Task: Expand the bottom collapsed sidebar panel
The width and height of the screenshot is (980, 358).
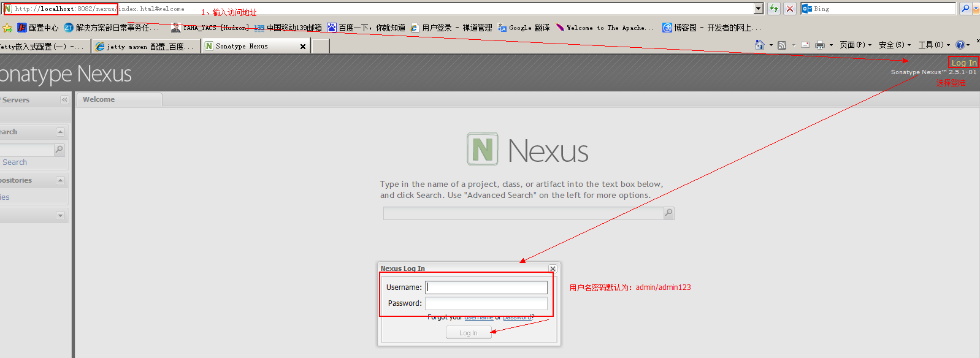Action: tap(60, 215)
